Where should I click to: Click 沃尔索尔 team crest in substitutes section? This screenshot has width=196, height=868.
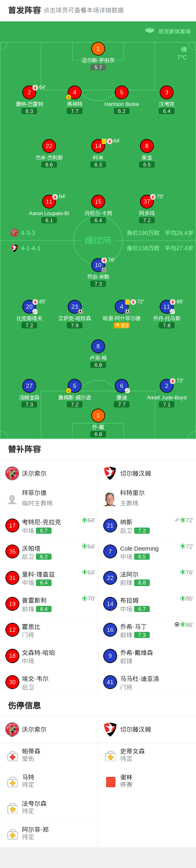12,473
